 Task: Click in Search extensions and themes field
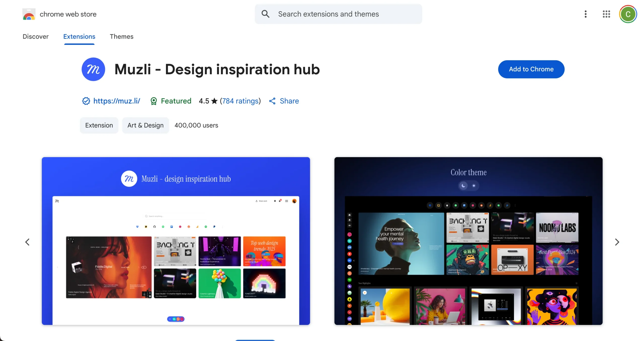(338, 14)
